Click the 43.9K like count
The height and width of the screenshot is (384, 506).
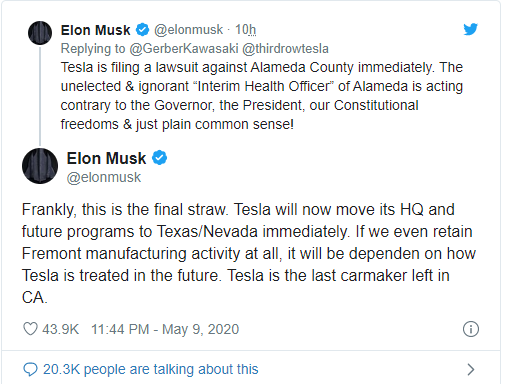click(x=60, y=329)
